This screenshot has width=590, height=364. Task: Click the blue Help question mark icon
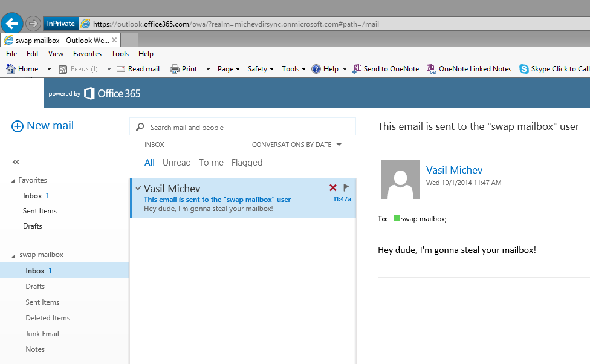tap(316, 69)
